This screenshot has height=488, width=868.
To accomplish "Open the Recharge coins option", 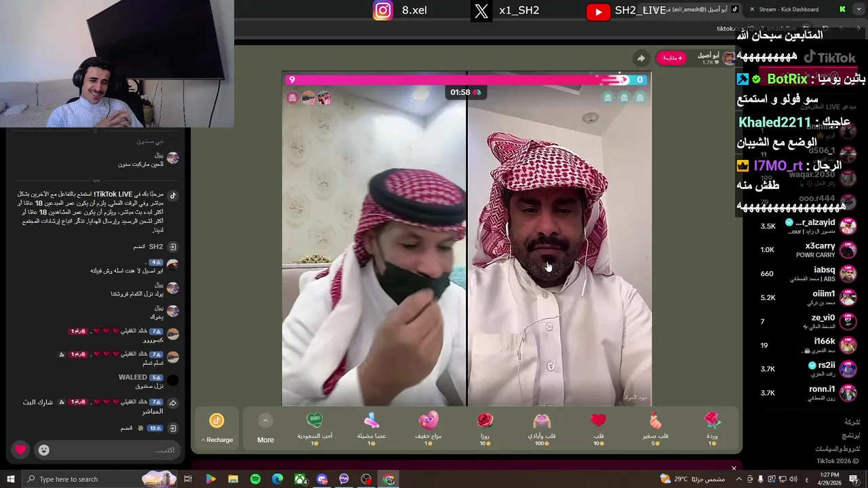I will pyautogui.click(x=216, y=428).
